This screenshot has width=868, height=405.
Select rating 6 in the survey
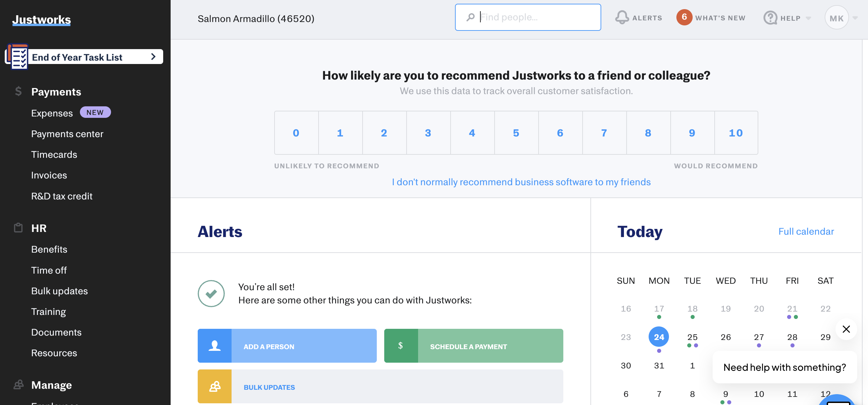[560, 133]
